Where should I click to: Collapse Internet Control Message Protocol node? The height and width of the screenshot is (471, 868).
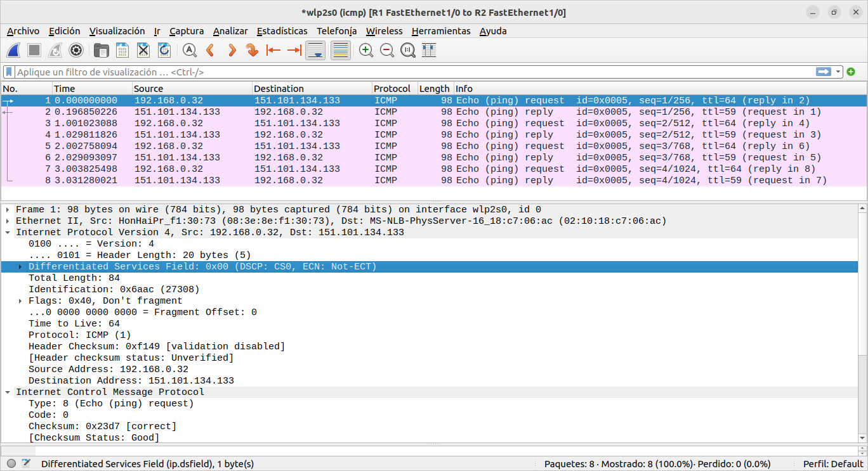pos(8,392)
